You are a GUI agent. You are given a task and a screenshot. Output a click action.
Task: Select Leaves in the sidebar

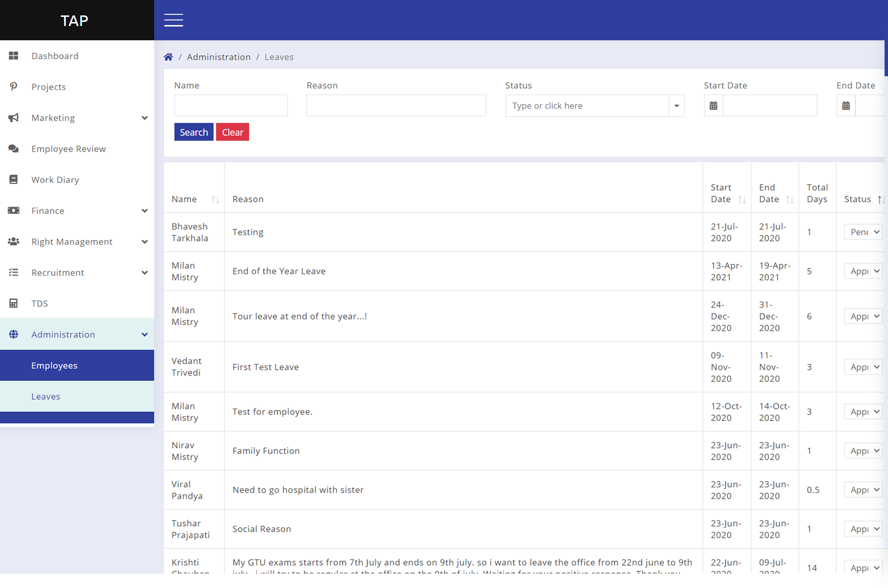(46, 397)
